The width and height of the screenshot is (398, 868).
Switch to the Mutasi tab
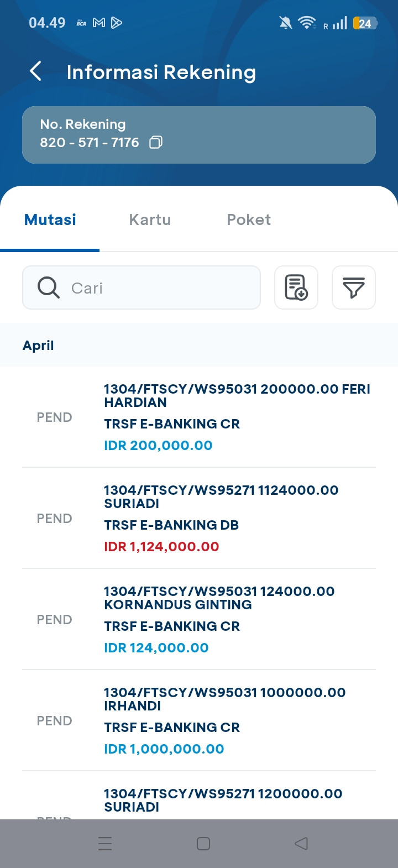[x=50, y=220]
